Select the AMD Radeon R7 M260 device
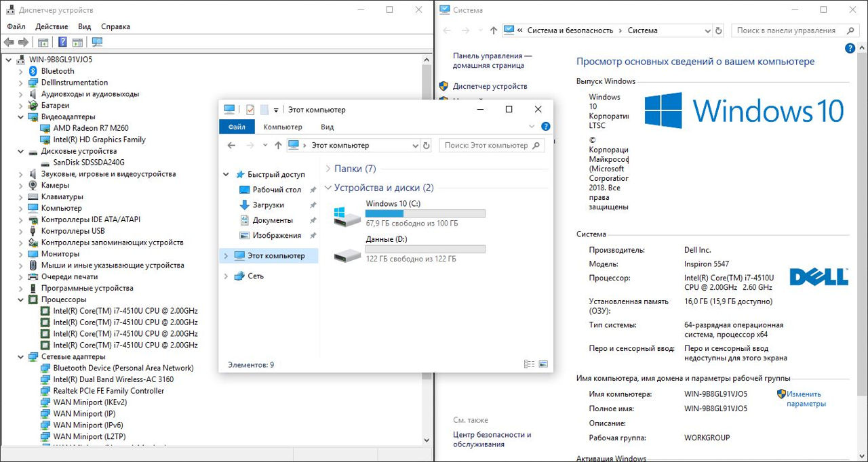The image size is (868, 462). (x=90, y=128)
